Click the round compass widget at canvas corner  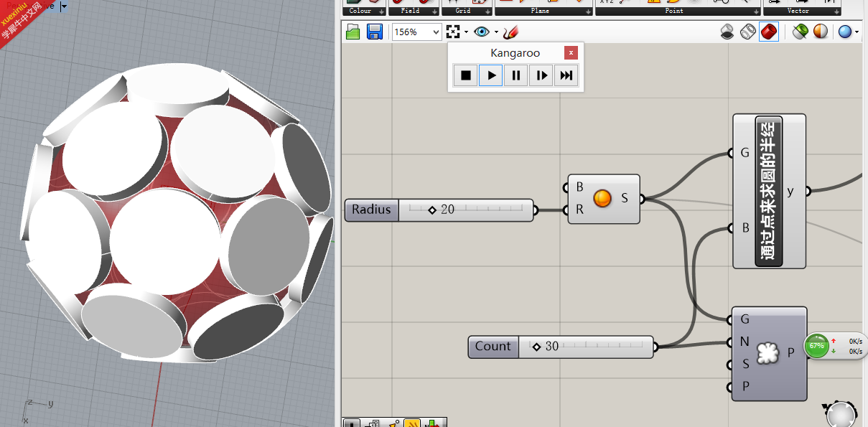pos(841,415)
